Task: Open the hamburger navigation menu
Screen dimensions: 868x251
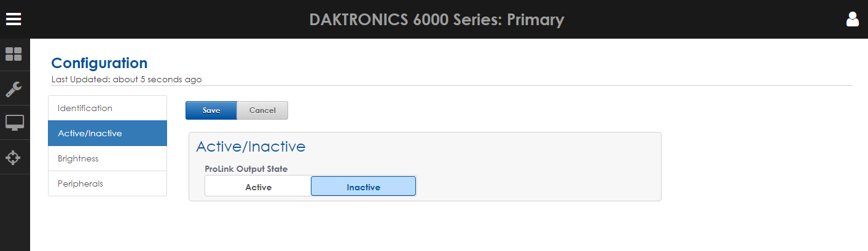Action: 14,19
